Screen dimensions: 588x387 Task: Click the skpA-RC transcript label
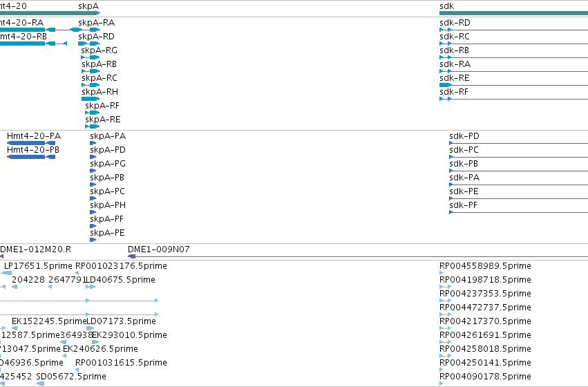[99, 78]
